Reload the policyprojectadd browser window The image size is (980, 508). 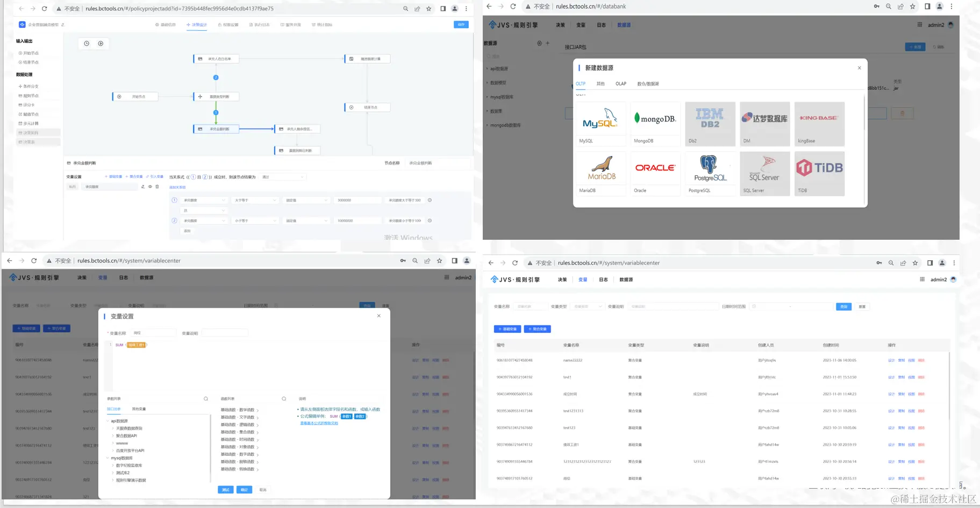click(45, 9)
